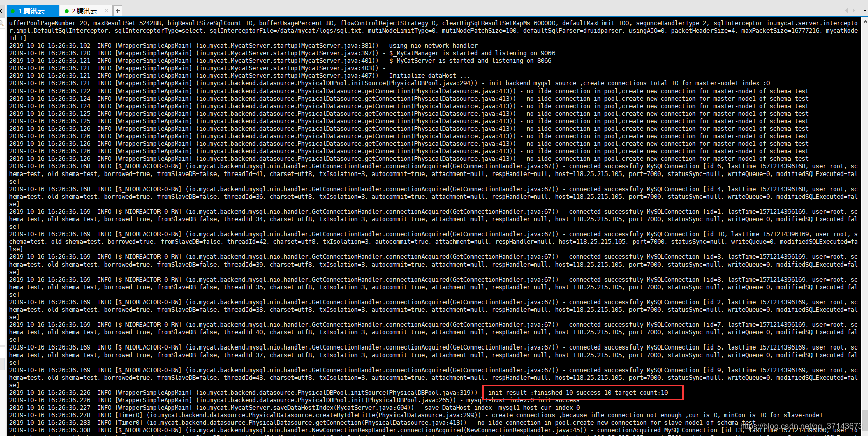Click 'MycatServer.java:381' source reference
Screen dimensions: 868x436
point(337,46)
